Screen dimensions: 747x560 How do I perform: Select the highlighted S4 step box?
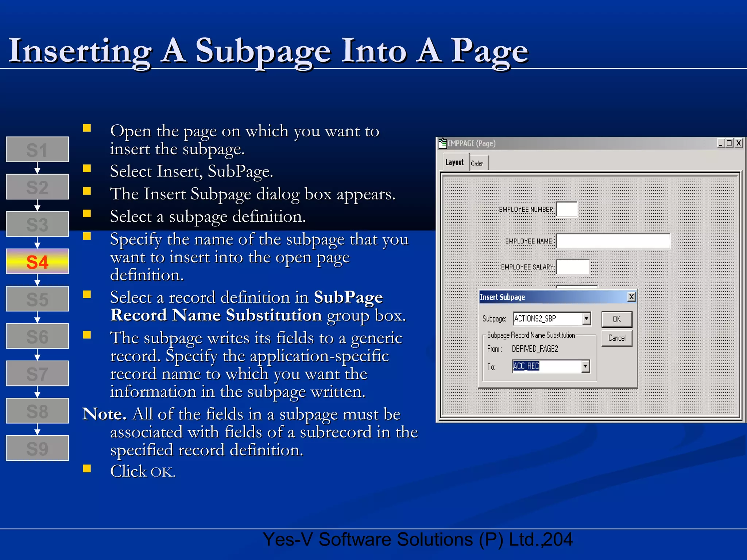(37, 261)
